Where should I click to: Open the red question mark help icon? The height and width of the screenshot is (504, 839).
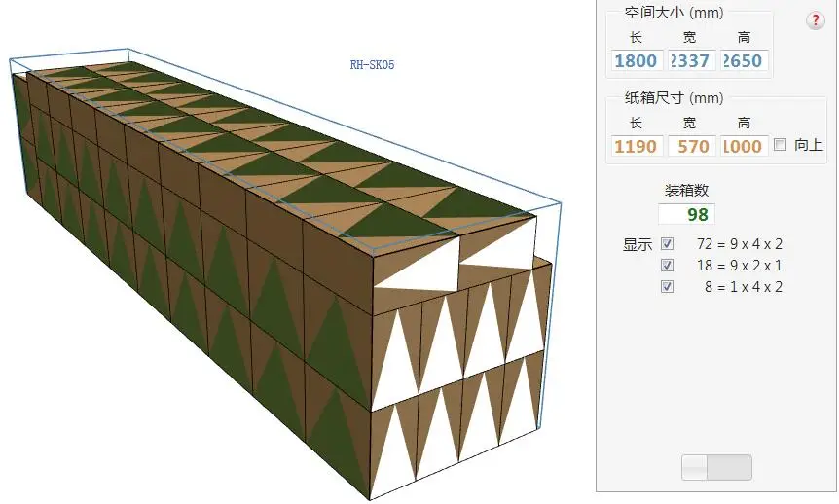815,20
